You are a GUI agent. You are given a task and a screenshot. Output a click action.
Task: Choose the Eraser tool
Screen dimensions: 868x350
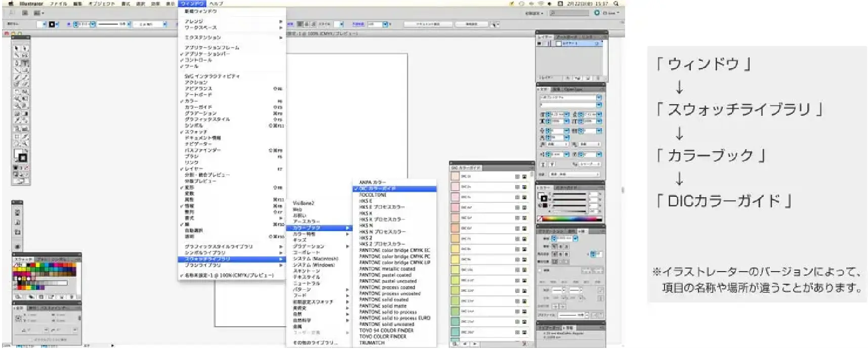(25, 84)
